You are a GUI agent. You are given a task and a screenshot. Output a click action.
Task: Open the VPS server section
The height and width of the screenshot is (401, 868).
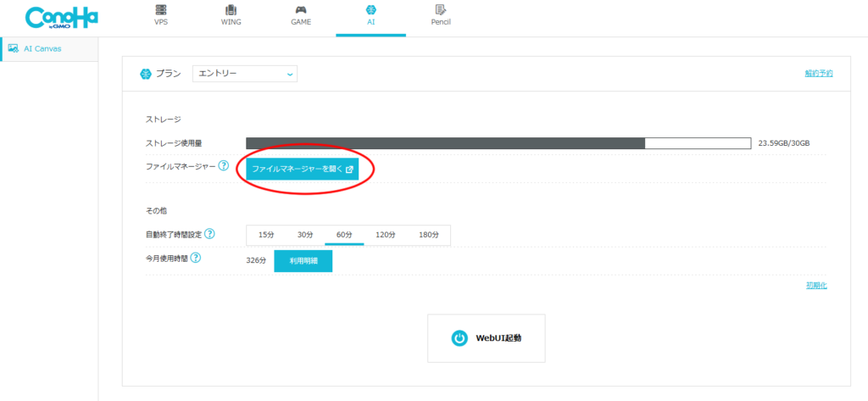click(x=161, y=15)
